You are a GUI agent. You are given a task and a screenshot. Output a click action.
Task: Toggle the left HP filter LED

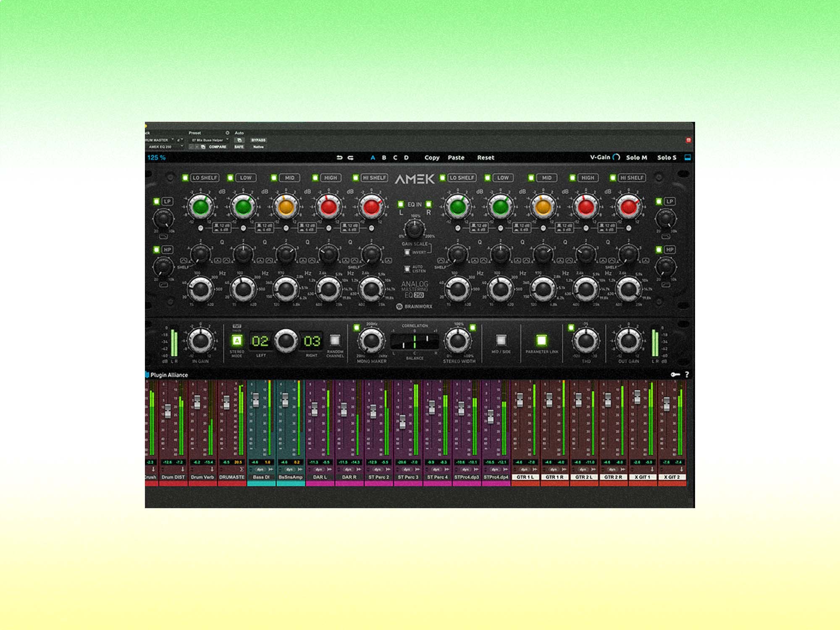pos(157,249)
